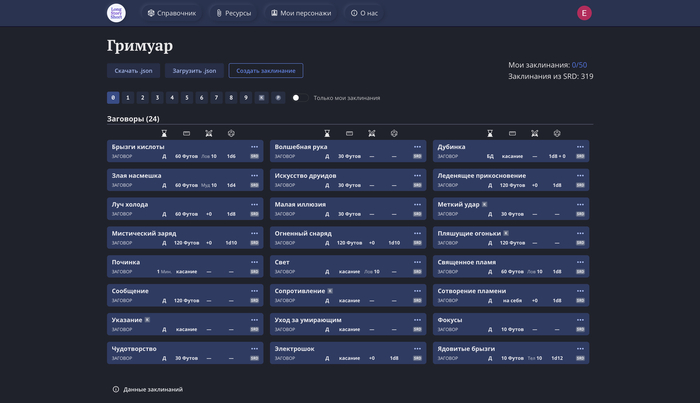Open the Леденящее прикосновение spell card
This screenshot has height=403, width=700.
[x=511, y=180]
